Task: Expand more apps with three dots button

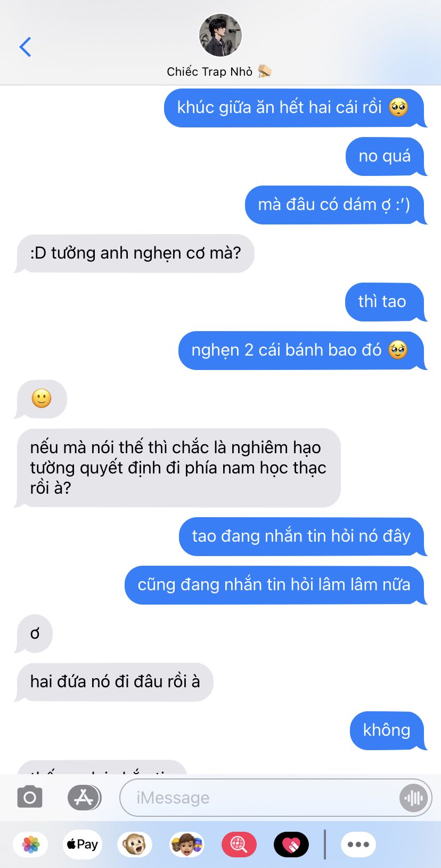Action: (x=358, y=845)
